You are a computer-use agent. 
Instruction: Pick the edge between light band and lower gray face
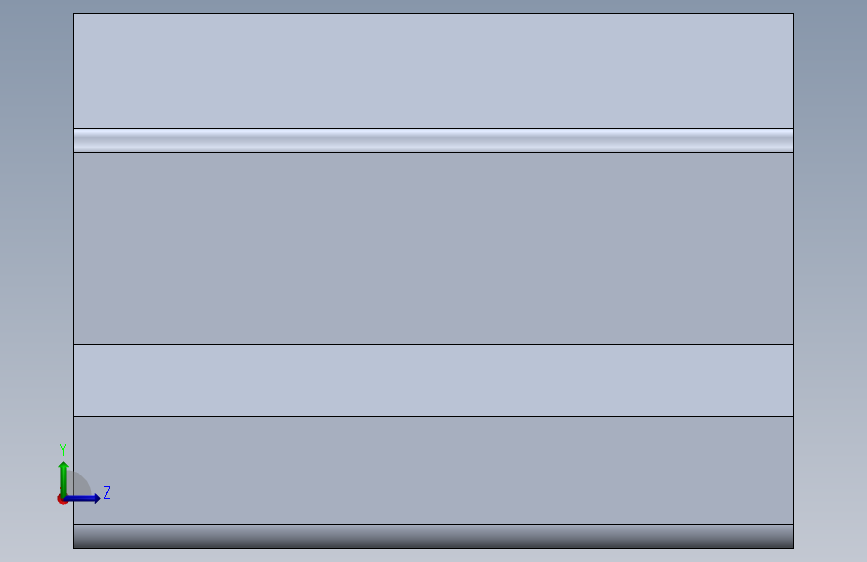click(434, 416)
